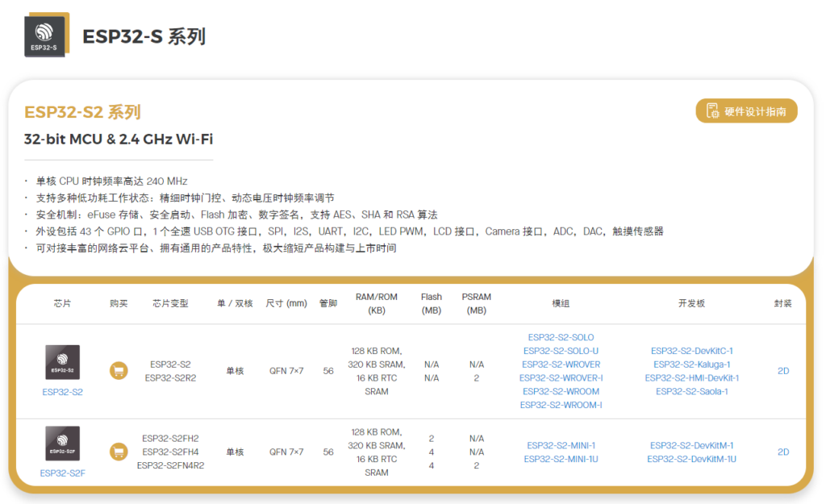
Task: Go to the ESP32-S2-WROVER module page
Action: (561, 364)
